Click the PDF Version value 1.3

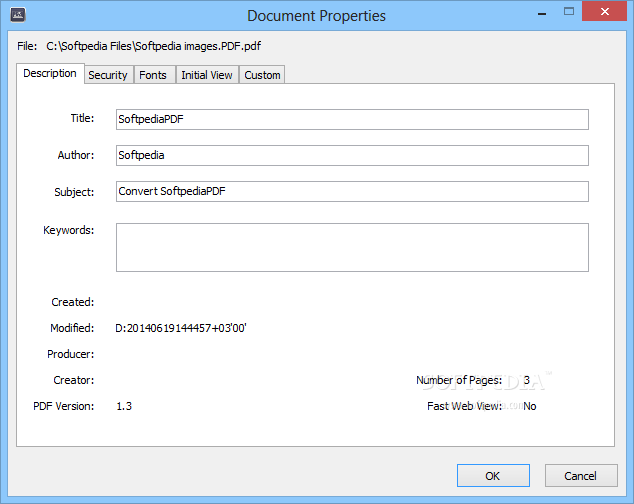(124, 406)
